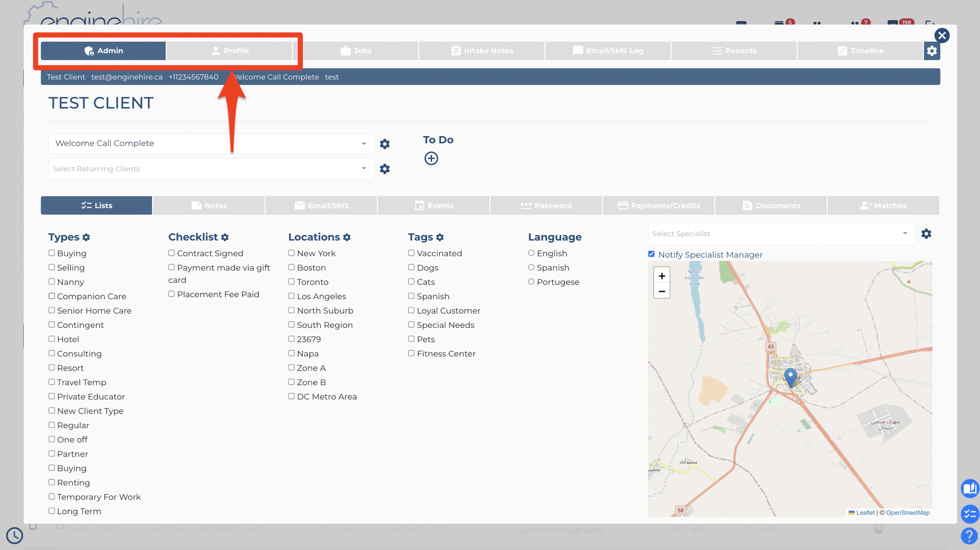Open the Select Specialist dropdown
The width and height of the screenshot is (980, 550).
coord(781,234)
